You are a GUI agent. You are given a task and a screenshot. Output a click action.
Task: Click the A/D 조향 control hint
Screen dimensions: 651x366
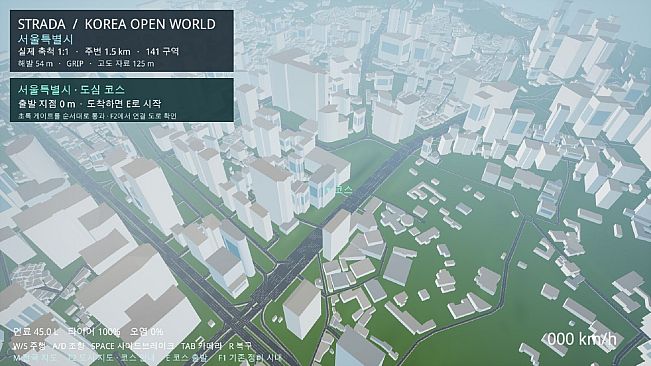(69, 346)
